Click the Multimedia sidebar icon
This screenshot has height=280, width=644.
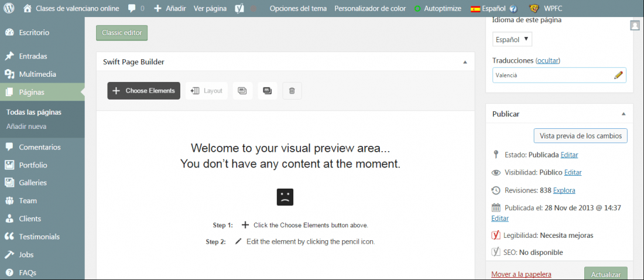[x=9, y=74]
